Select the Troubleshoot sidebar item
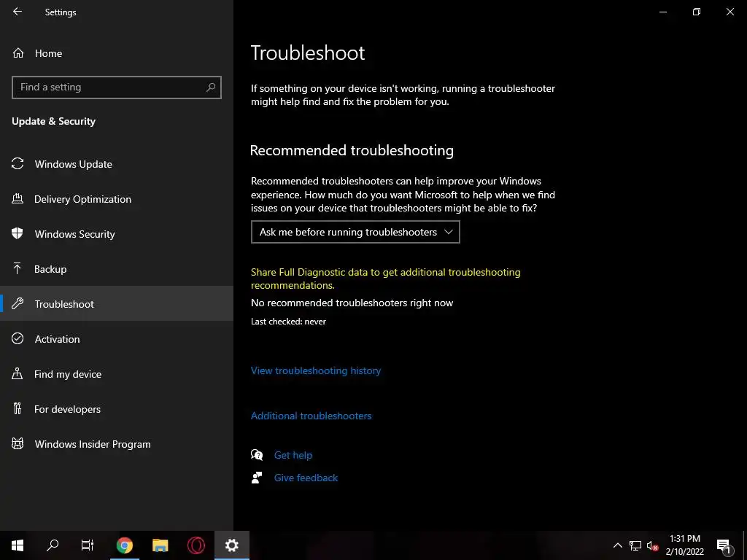 pyautogui.click(x=117, y=304)
